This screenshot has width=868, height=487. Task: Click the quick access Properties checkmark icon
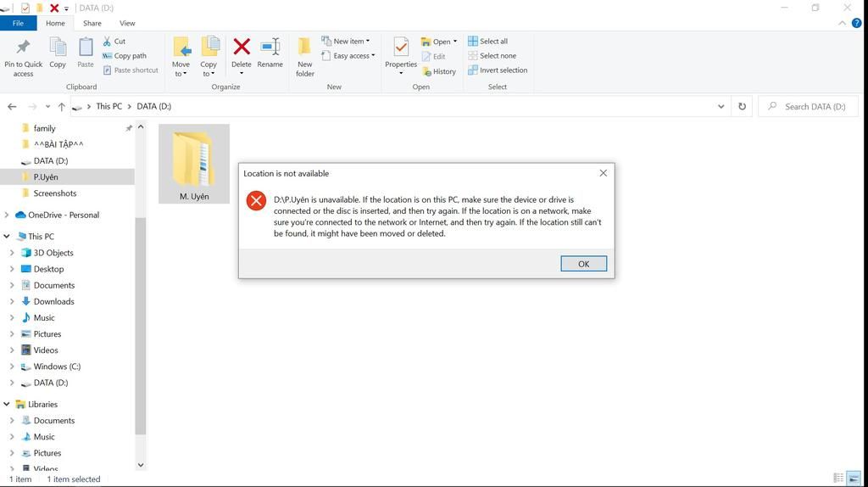[25, 8]
